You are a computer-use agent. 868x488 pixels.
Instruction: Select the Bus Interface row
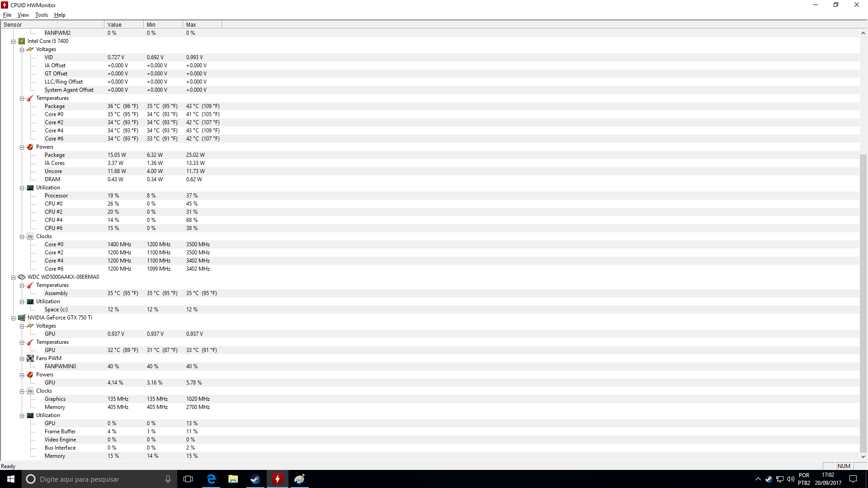click(429, 448)
